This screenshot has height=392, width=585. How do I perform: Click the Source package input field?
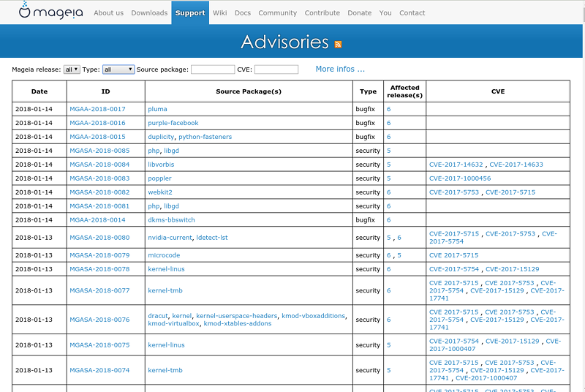[x=212, y=69]
